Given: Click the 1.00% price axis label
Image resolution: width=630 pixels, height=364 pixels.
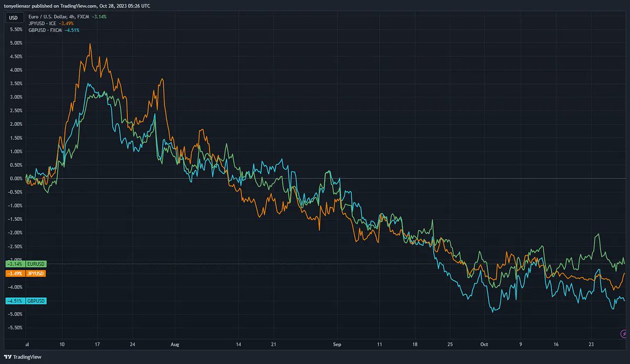Looking at the screenshot, I should click(x=17, y=152).
